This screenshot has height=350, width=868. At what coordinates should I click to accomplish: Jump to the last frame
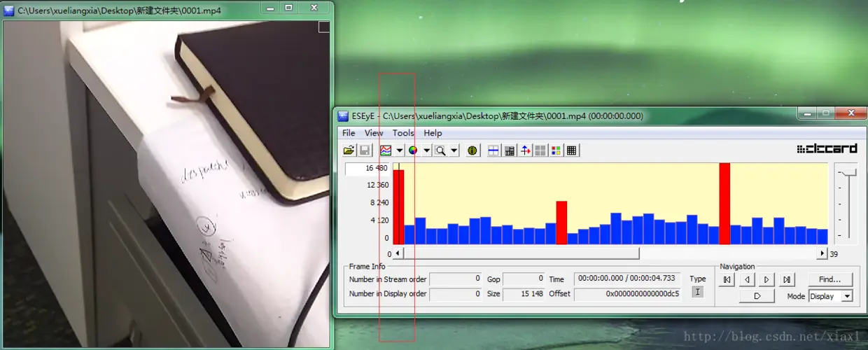(x=786, y=280)
